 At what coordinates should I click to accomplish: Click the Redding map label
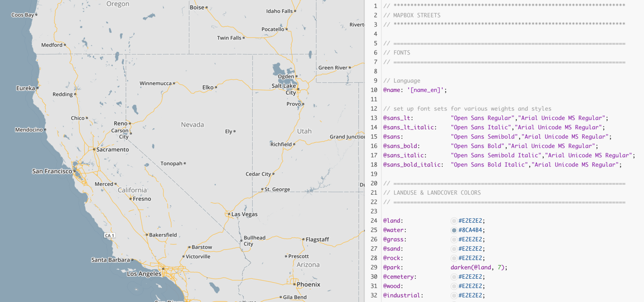[63, 94]
